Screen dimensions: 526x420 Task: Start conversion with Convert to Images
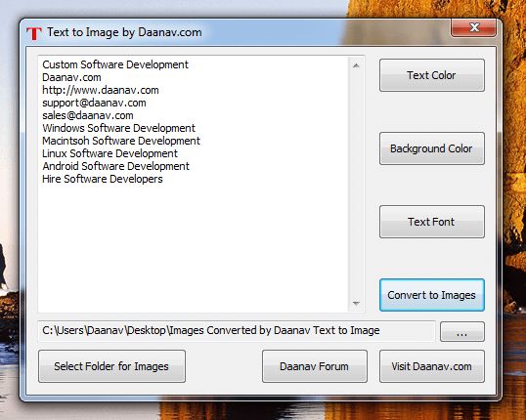432,295
